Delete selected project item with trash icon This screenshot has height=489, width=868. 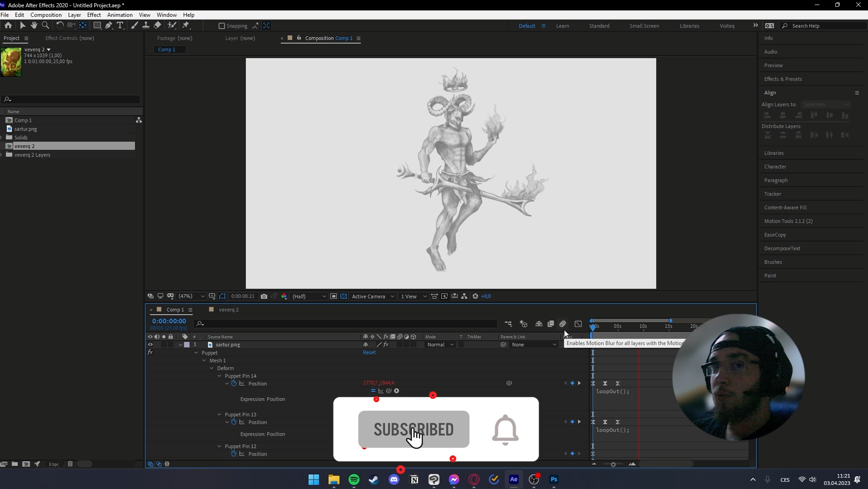point(70,464)
